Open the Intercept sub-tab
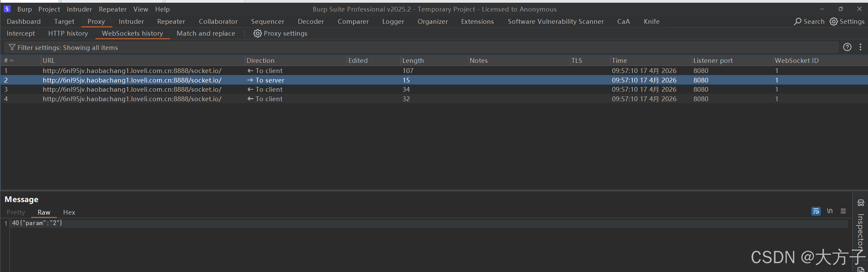Image resolution: width=868 pixels, height=272 pixels. pyautogui.click(x=21, y=33)
